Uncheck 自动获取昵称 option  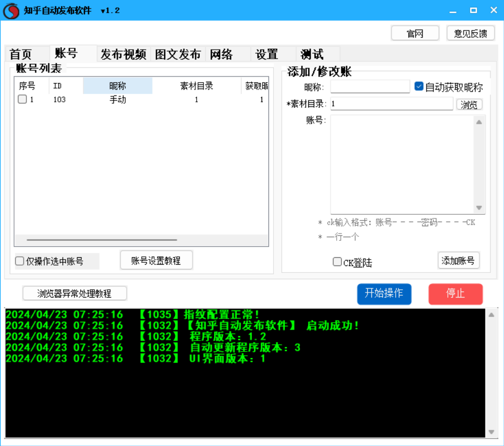pyautogui.click(x=419, y=86)
